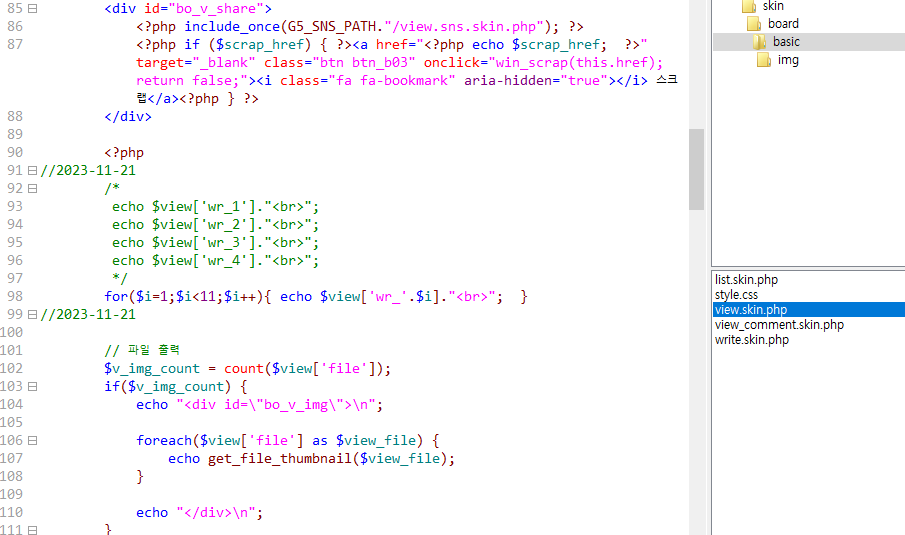Click fa-bookmark class text
This screenshot has width=905, height=535.
coord(407,81)
